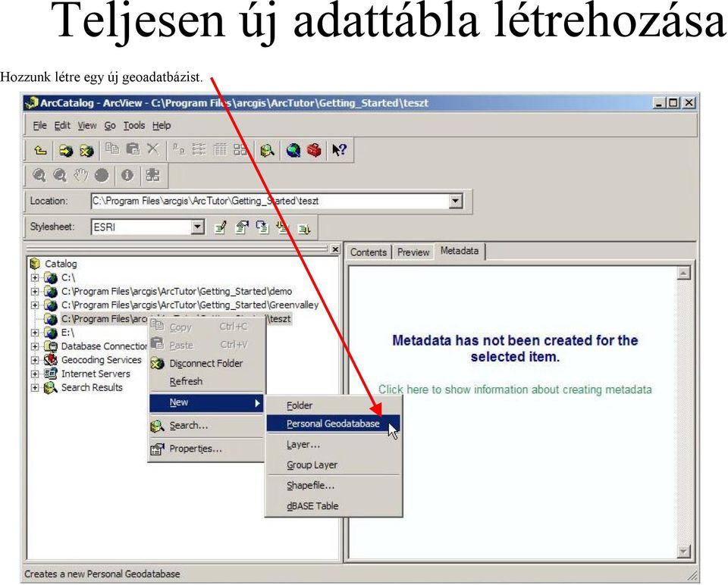Image resolution: width=728 pixels, height=585 pixels.
Task: Open the Tools menu
Action: pos(134,125)
